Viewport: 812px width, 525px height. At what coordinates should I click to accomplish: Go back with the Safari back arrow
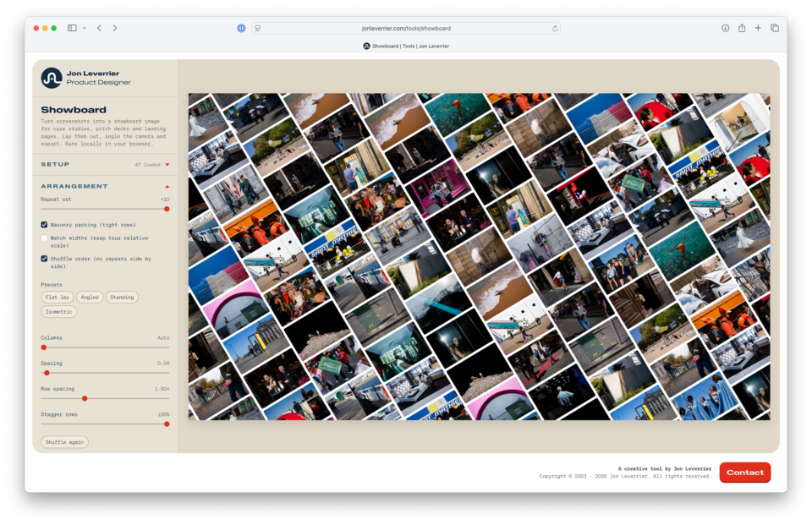point(100,28)
